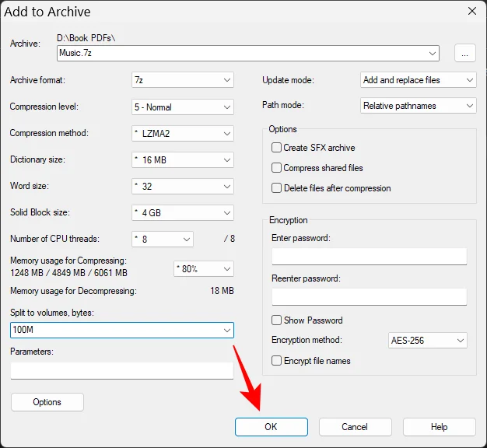Expand the Compression method LZMA2 dropdown
This screenshot has height=448, width=487.
coord(183,134)
